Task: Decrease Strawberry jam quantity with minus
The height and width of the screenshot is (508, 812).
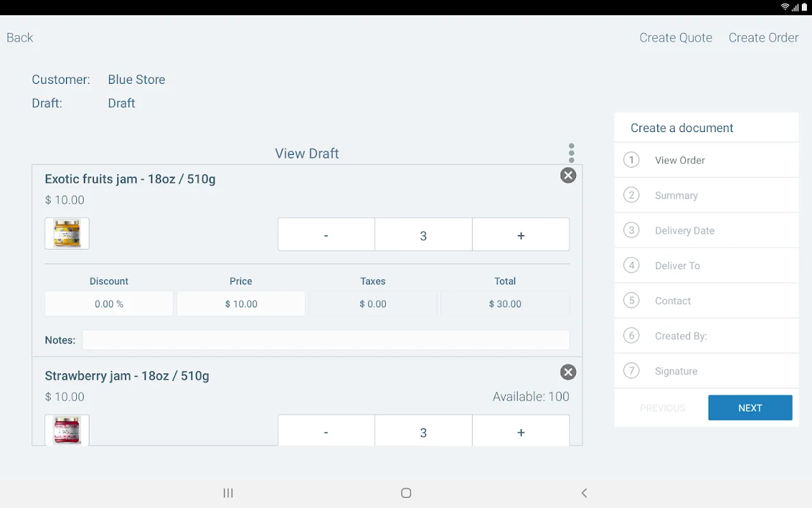Action: (x=326, y=431)
